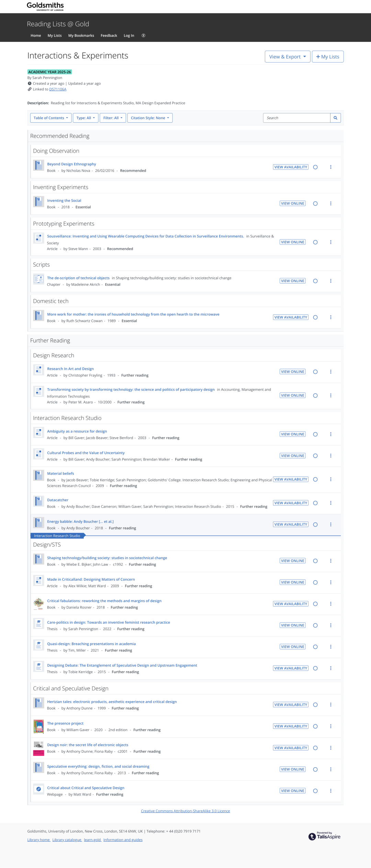Open My Lists in the navigation bar
The height and width of the screenshot is (868, 371).
pyautogui.click(x=55, y=35)
